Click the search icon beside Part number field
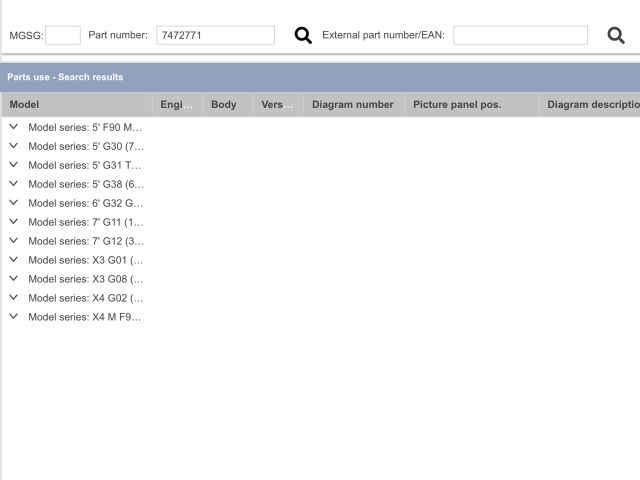640x480 pixels. (x=303, y=35)
